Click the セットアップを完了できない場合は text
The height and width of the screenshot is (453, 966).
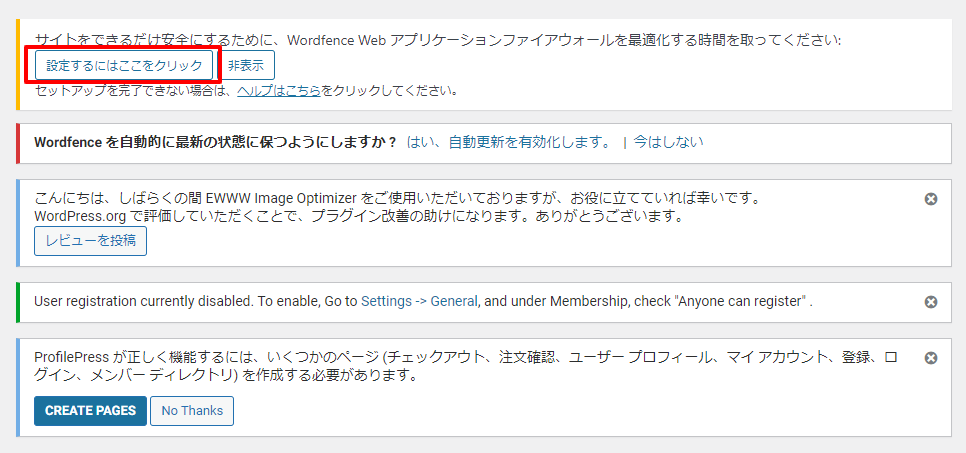click(x=134, y=91)
